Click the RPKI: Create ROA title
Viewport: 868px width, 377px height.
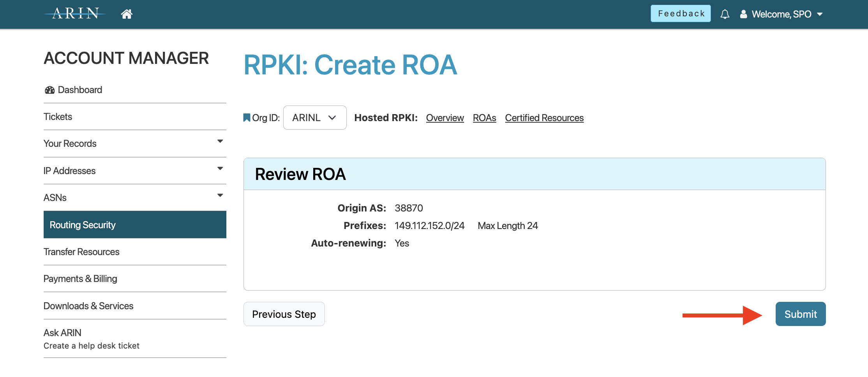(350, 65)
